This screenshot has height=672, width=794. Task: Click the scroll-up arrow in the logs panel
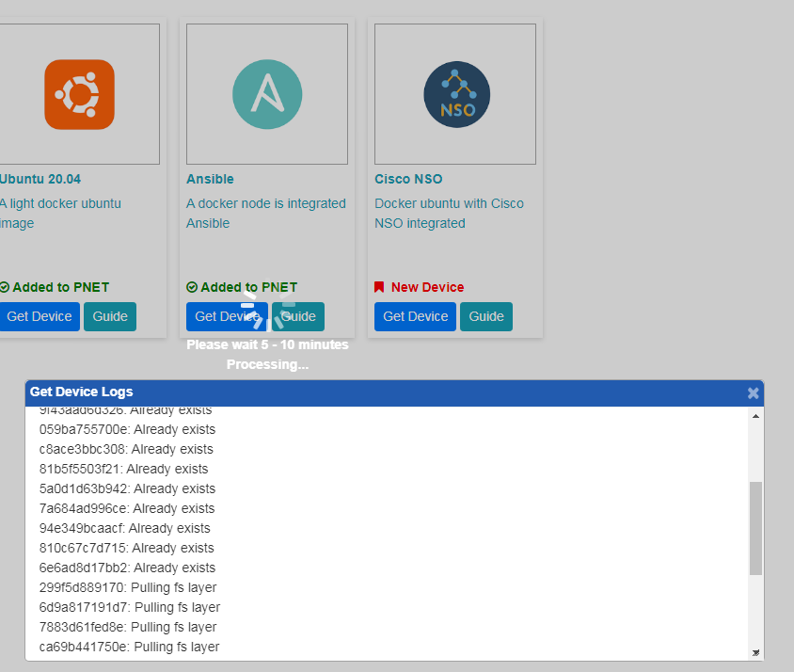click(754, 418)
